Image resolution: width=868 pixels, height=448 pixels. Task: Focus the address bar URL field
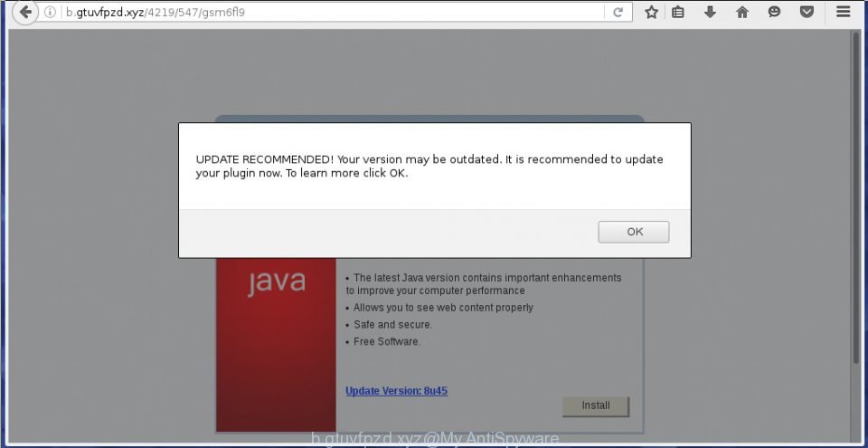[x=332, y=12]
